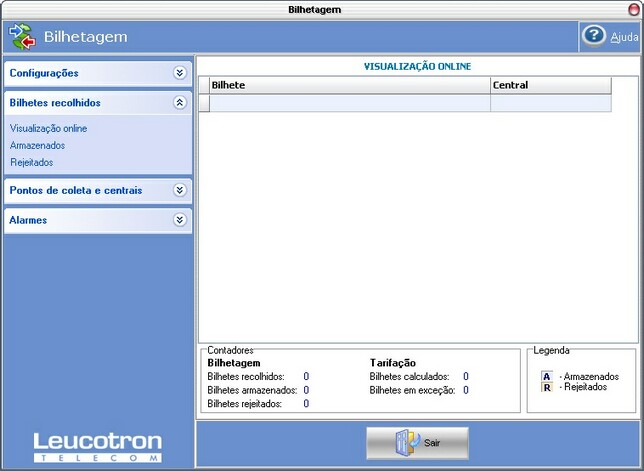This screenshot has width=644, height=471.
Task: Click the Sair exit button
Action: pos(417,443)
